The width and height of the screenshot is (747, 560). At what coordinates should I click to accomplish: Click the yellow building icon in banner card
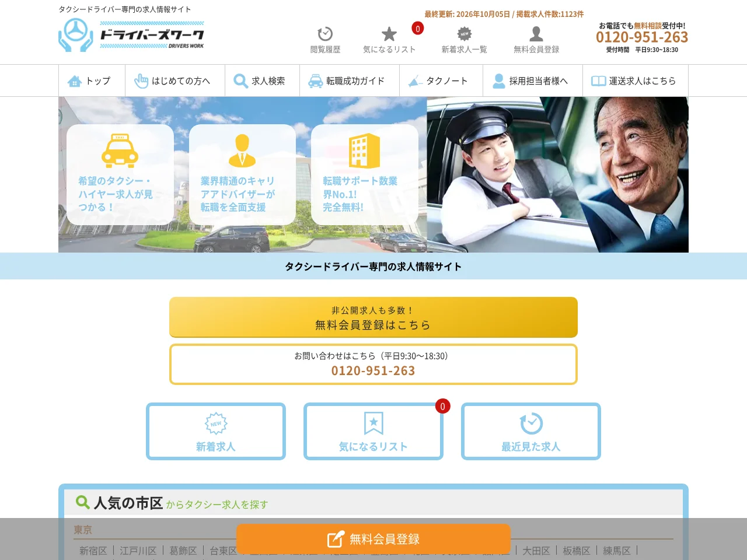364,150
